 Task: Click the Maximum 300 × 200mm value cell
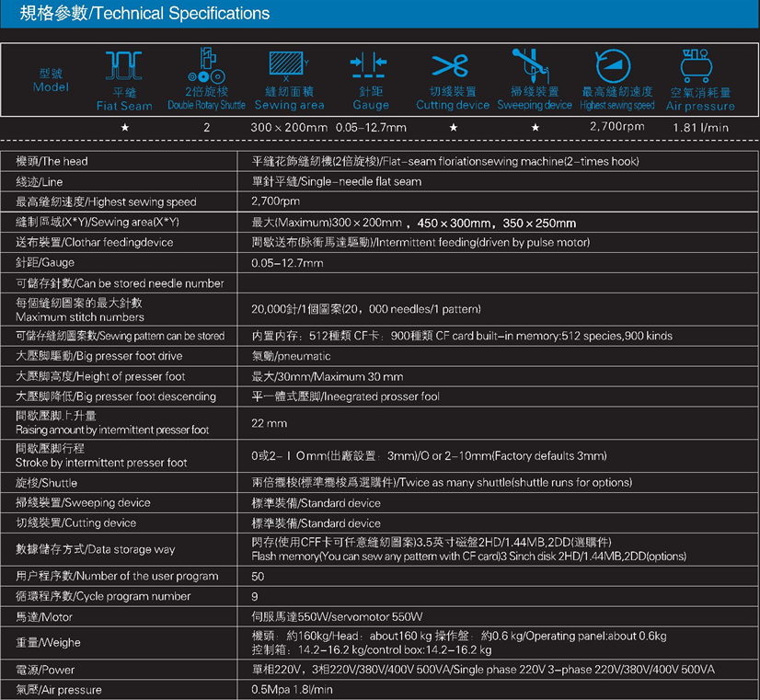(413, 223)
